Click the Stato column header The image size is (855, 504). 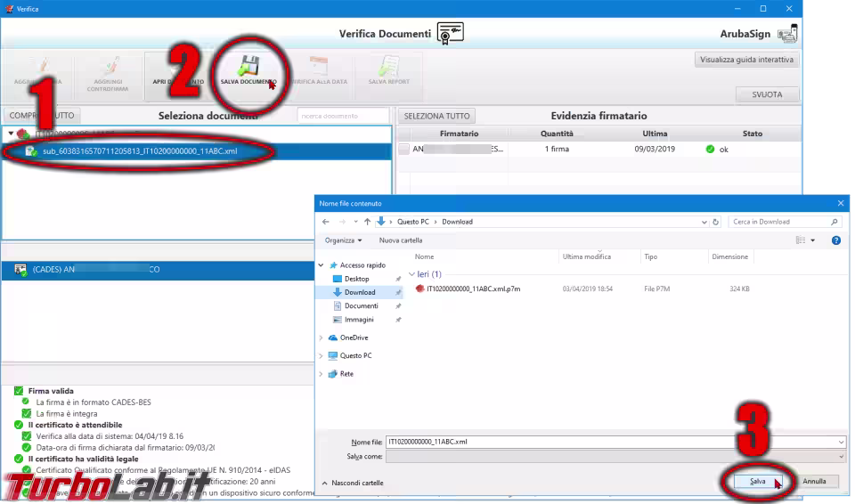(x=752, y=134)
